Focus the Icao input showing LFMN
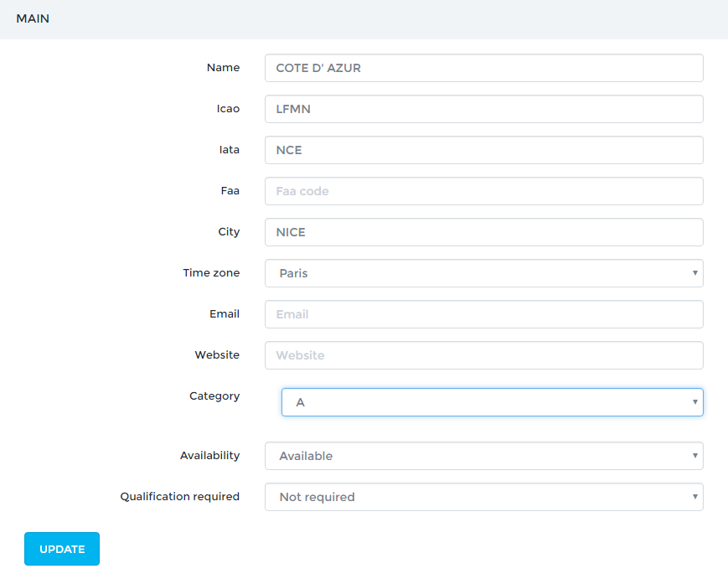728x579 pixels. [483, 109]
